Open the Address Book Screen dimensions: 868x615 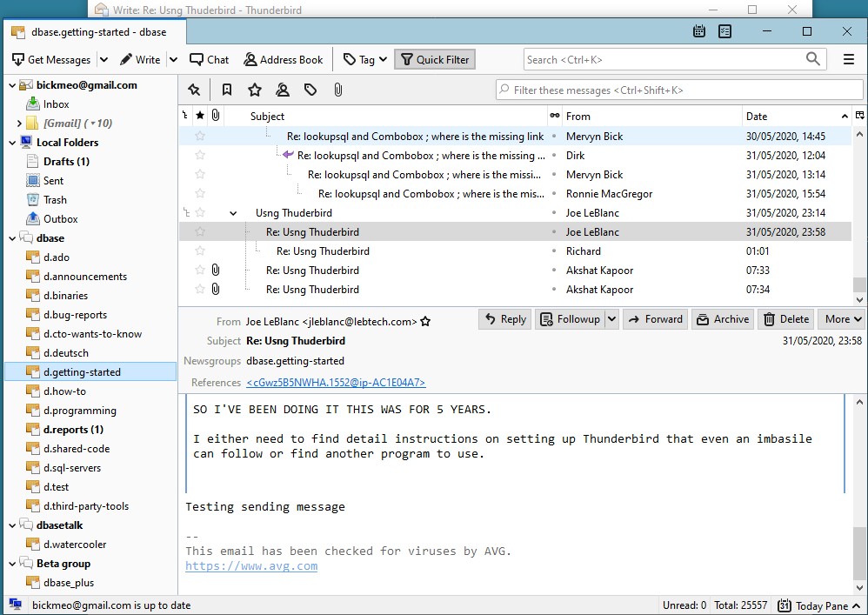tap(283, 59)
